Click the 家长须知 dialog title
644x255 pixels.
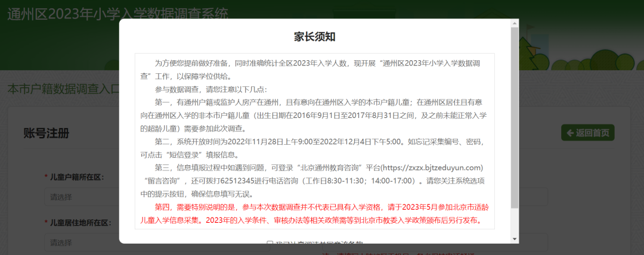(x=315, y=36)
